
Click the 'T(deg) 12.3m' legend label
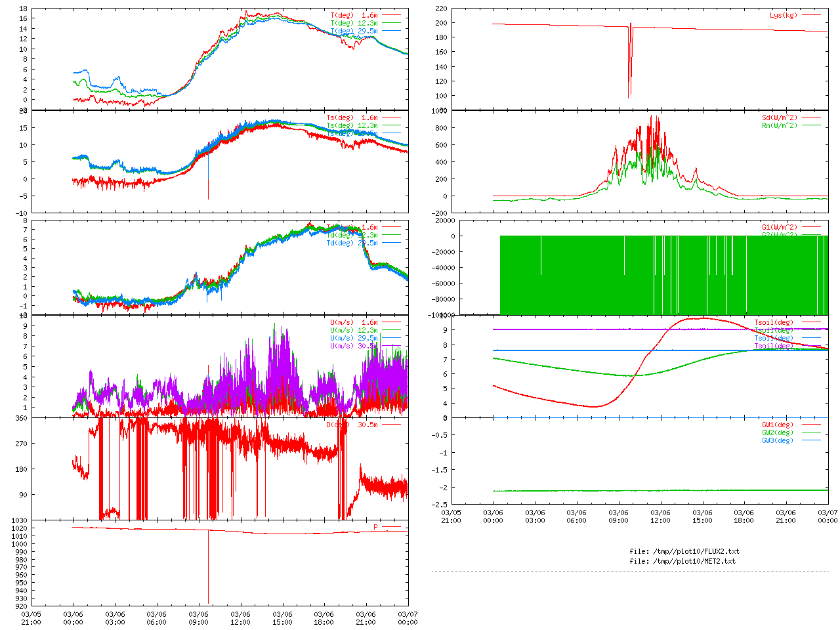pyautogui.click(x=354, y=23)
